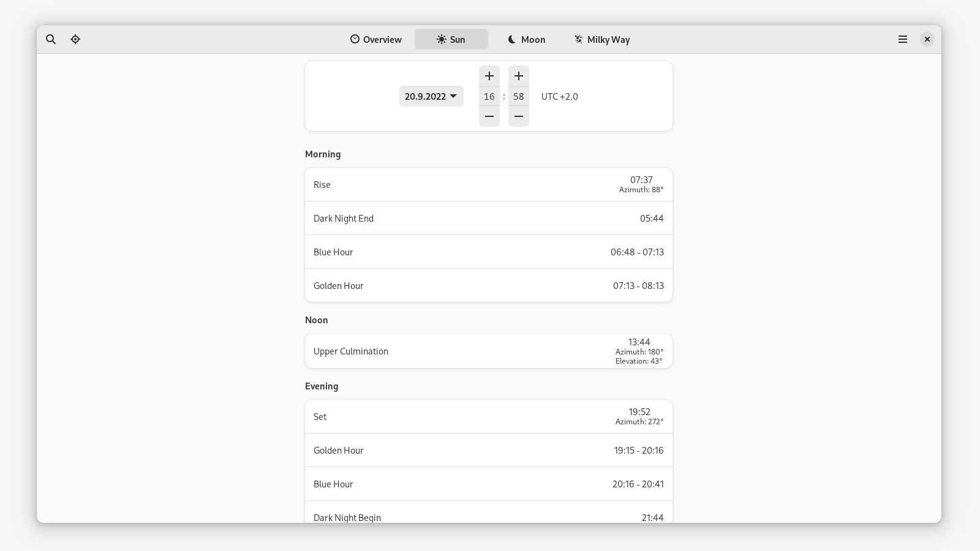Click the hour field showing 16

pos(489,96)
